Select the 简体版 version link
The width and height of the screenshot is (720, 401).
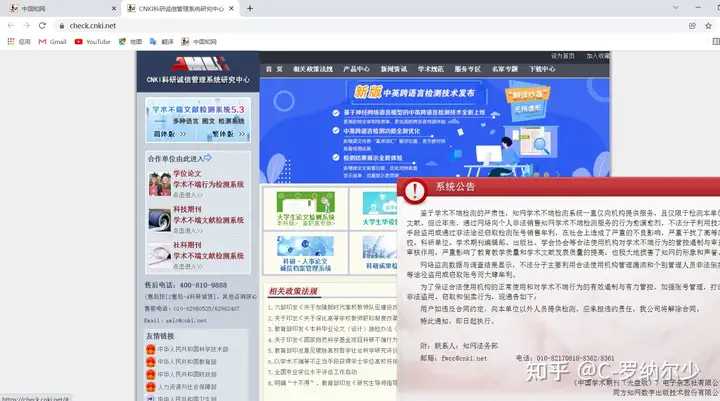coord(170,134)
